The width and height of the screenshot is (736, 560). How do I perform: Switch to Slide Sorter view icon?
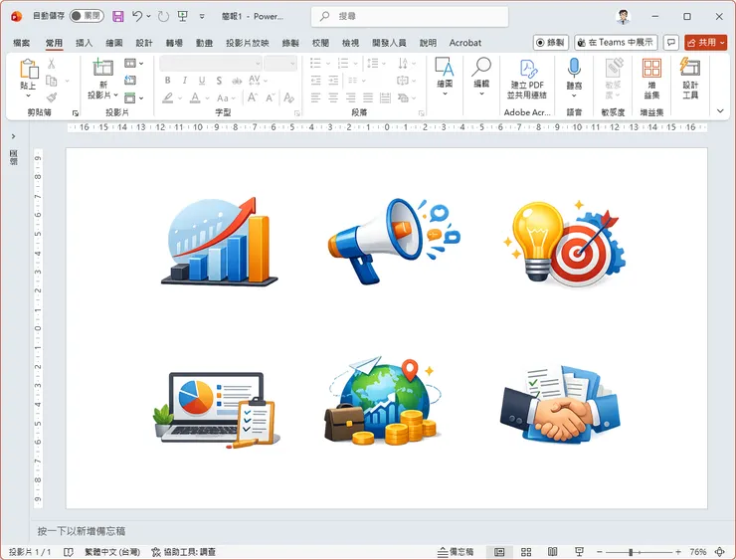526,552
